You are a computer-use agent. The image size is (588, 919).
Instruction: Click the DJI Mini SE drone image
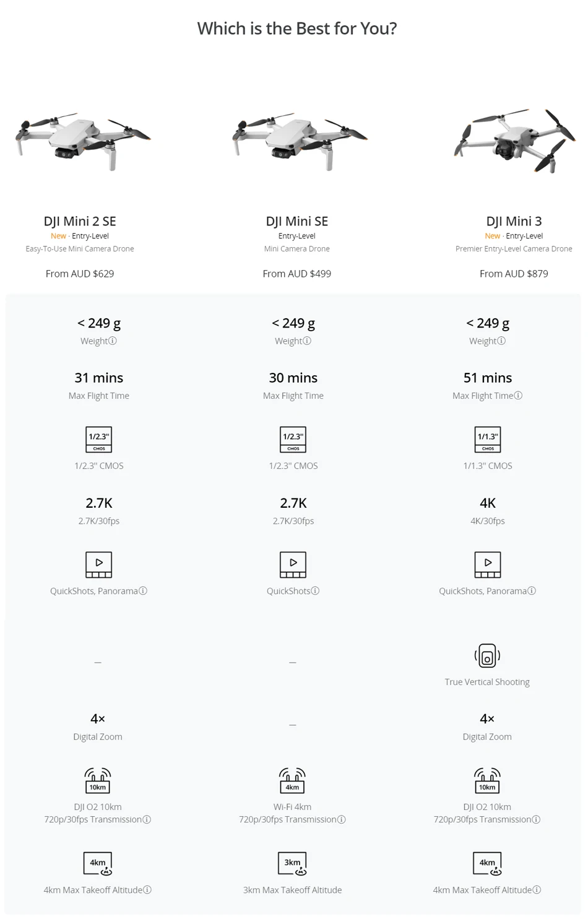[300, 141]
